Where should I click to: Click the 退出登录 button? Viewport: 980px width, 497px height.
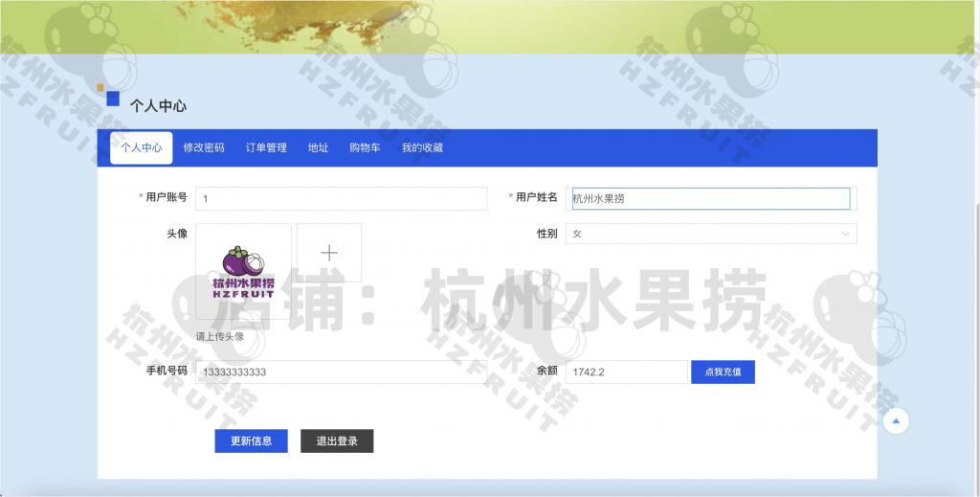337,441
